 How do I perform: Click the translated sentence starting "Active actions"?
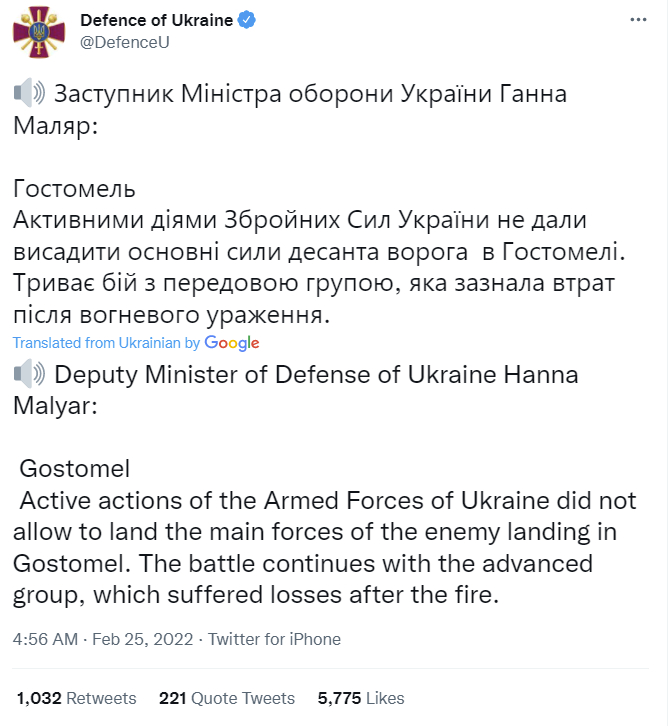coord(320,500)
